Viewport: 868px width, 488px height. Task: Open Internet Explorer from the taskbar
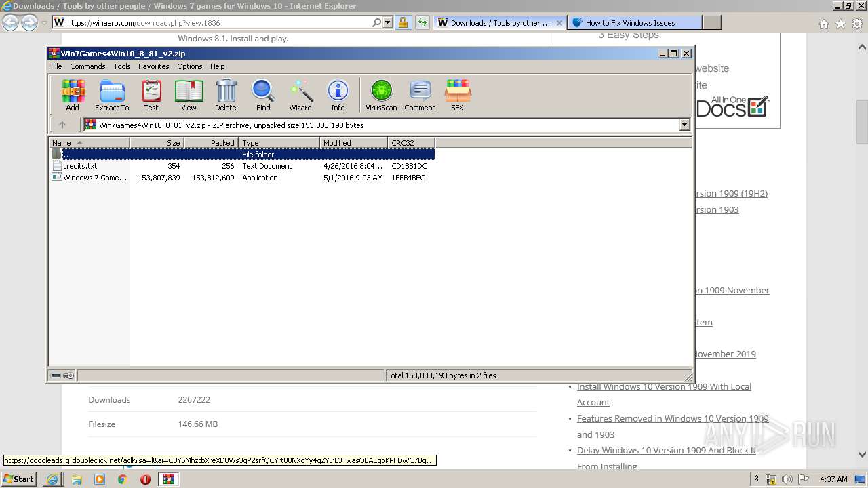click(52, 479)
